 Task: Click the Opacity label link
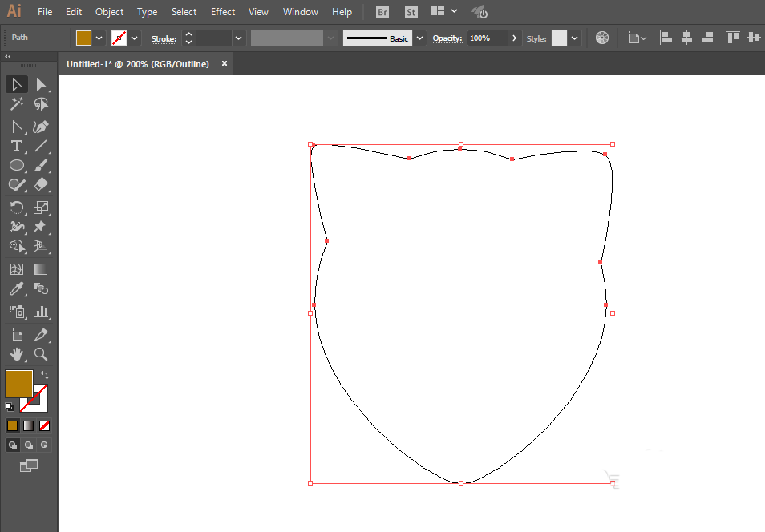(x=447, y=38)
